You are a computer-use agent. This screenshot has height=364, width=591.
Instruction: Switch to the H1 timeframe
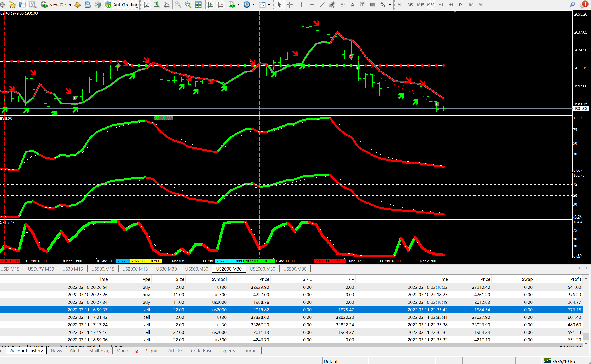coord(441,5)
